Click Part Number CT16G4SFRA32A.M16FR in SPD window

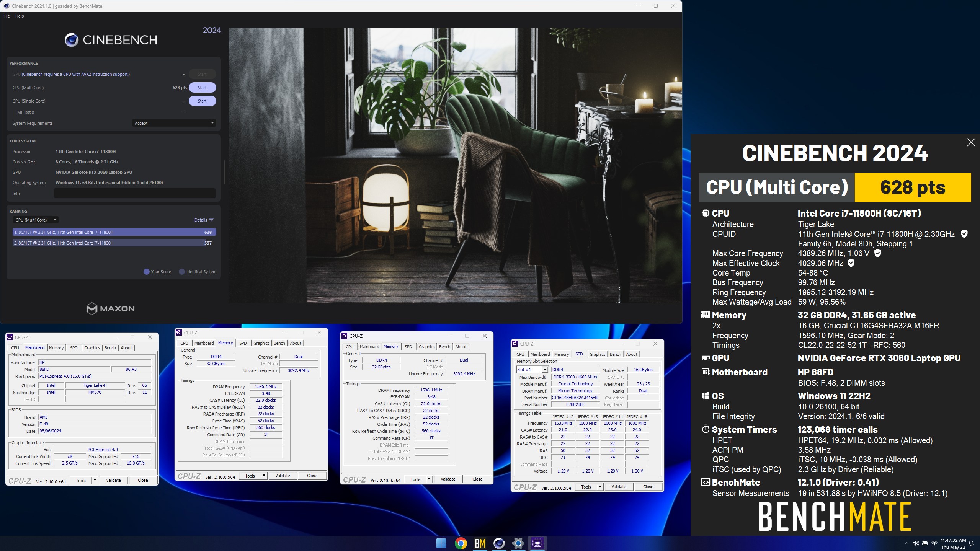(x=575, y=398)
